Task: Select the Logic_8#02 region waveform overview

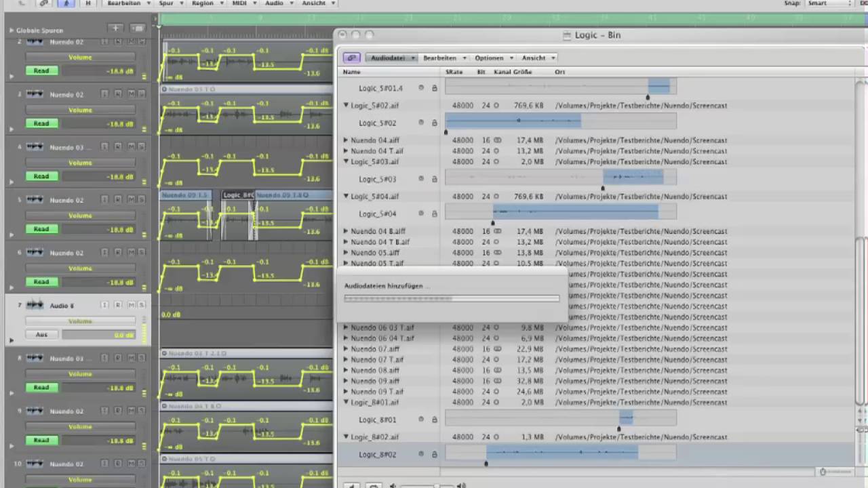Action: (561, 452)
